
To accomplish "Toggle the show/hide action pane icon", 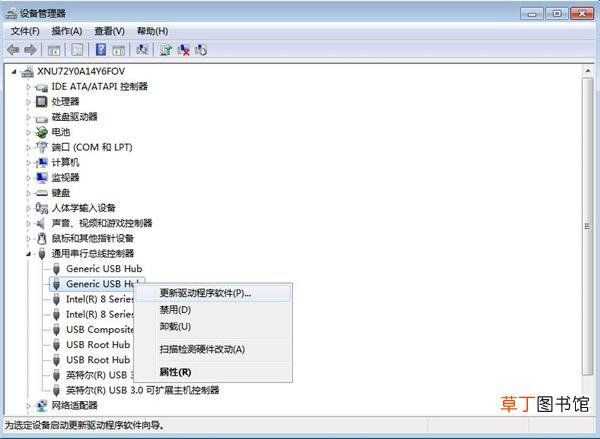I will point(119,50).
